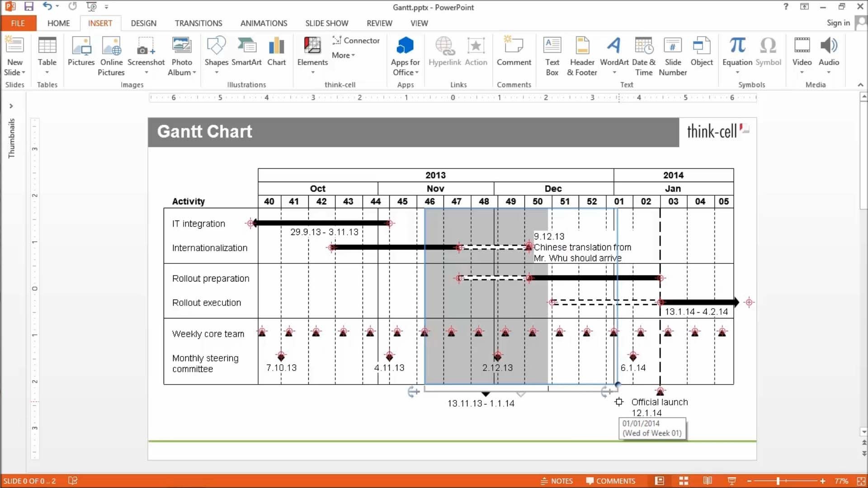Insert Date & Time

[644, 56]
